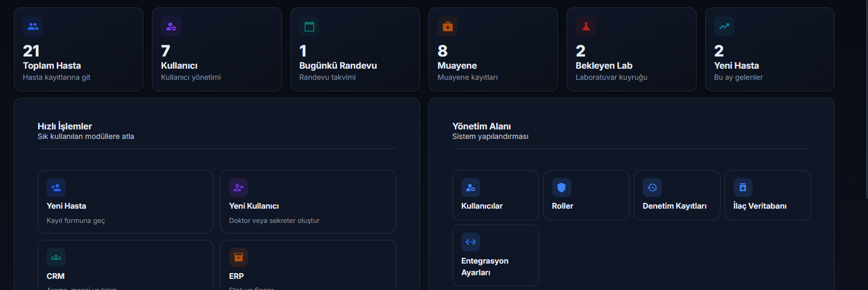
Task: Open Yeni Kullanıcı quick action card
Action: pos(308,202)
